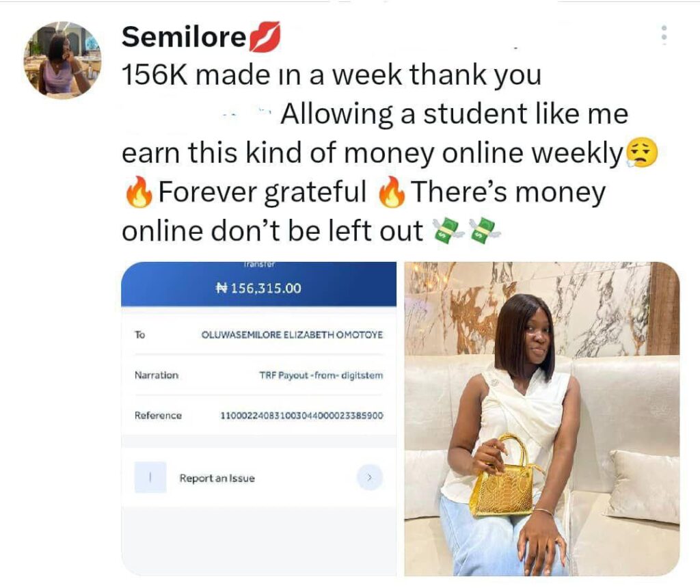Open Semilore's round profile picture
The image size is (700, 588).
pos(62,60)
